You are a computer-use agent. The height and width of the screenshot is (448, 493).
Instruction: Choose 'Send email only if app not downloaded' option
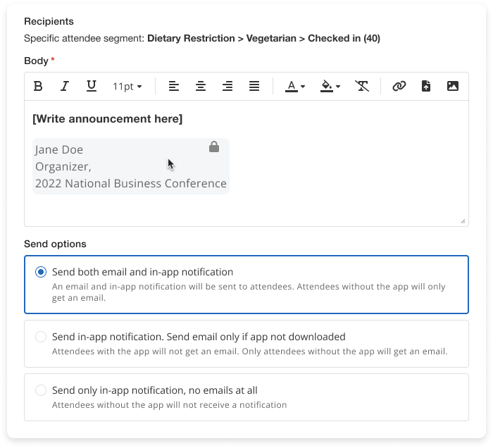pos(41,337)
